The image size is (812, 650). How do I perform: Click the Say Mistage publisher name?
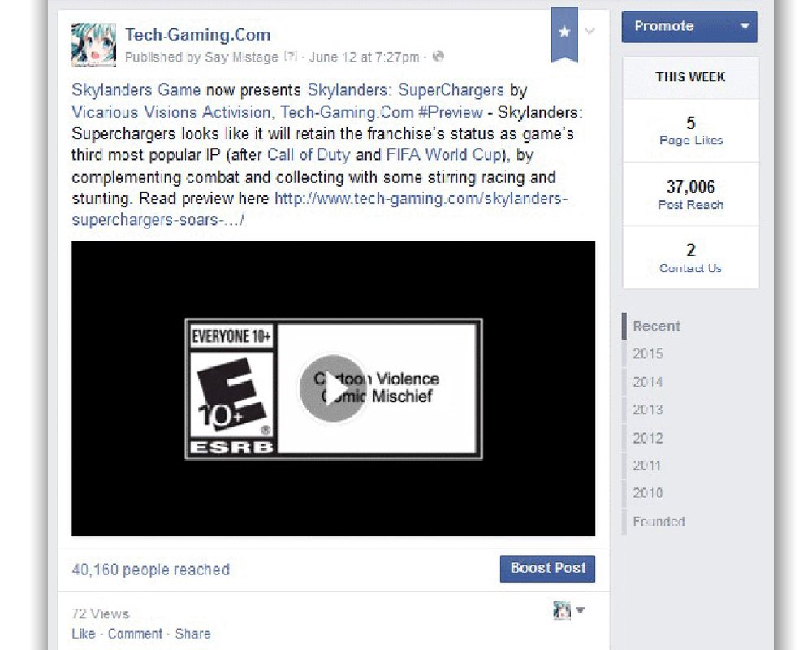[241, 57]
